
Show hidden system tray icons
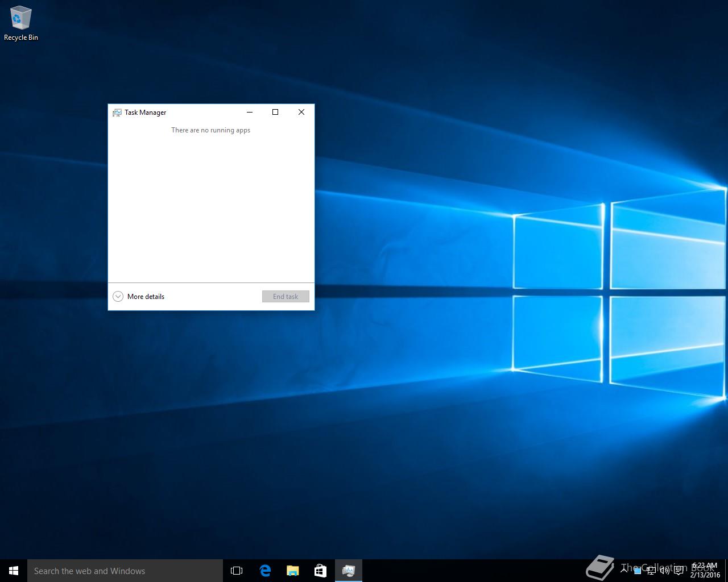[x=624, y=570]
